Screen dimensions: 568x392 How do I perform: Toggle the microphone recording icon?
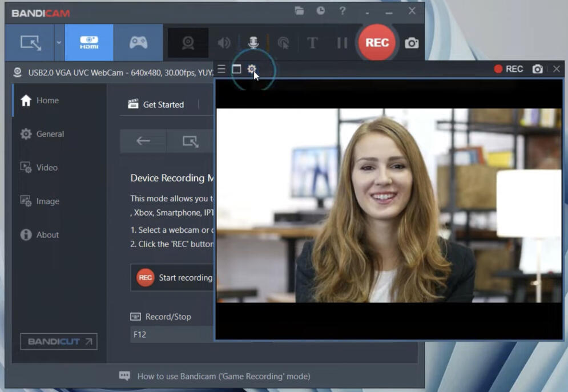253,43
